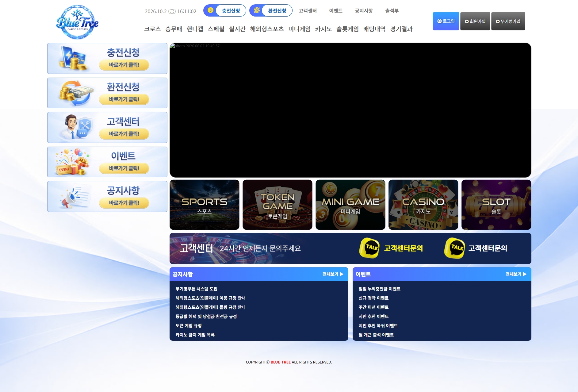Click the white 고객센터문의 link

pyautogui.click(x=488, y=248)
